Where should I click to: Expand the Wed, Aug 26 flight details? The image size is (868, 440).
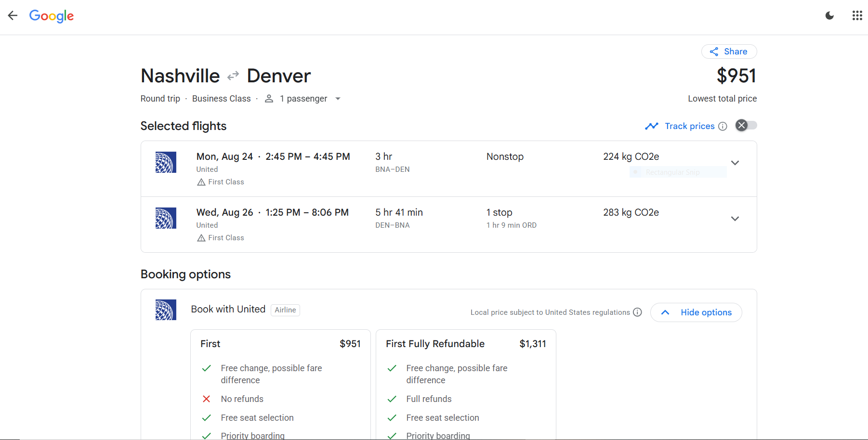735,219
